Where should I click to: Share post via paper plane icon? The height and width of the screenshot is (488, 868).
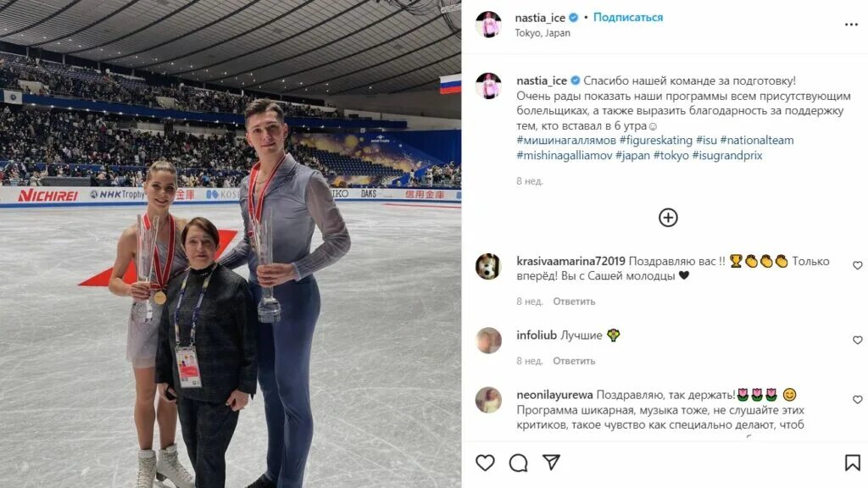click(x=551, y=462)
